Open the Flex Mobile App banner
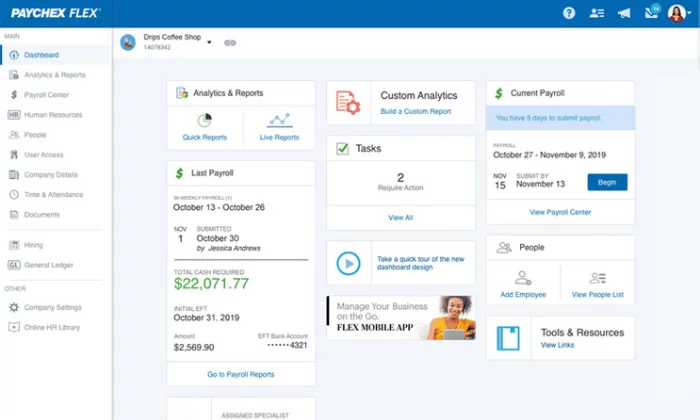Viewport: 700px width, 420px height. coord(401,318)
